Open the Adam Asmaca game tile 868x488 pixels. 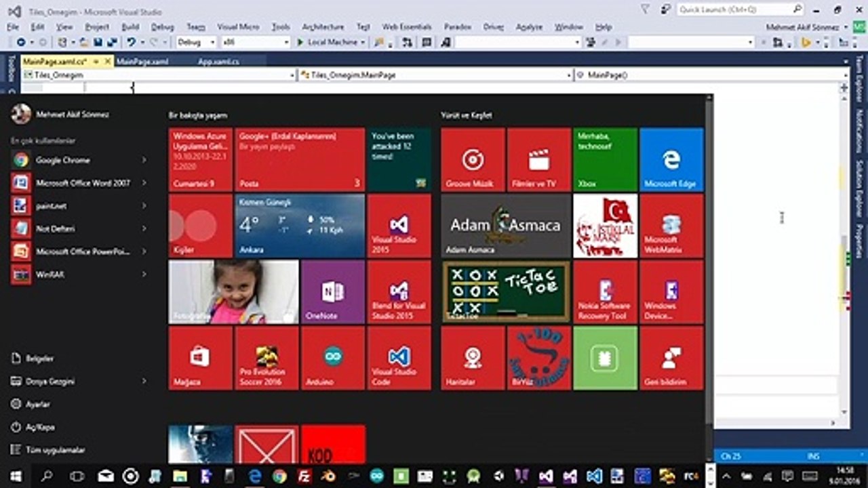coord(506,226)
